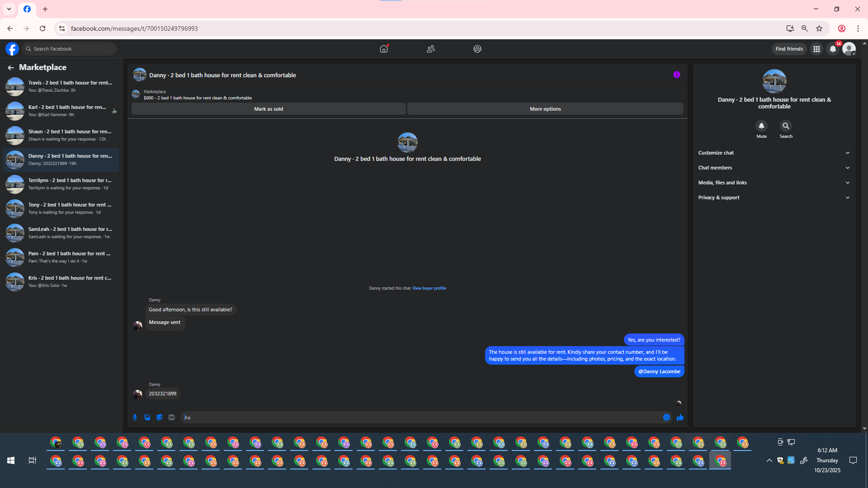
Task: Expand Media, files and links section
Action: [774, 183]
